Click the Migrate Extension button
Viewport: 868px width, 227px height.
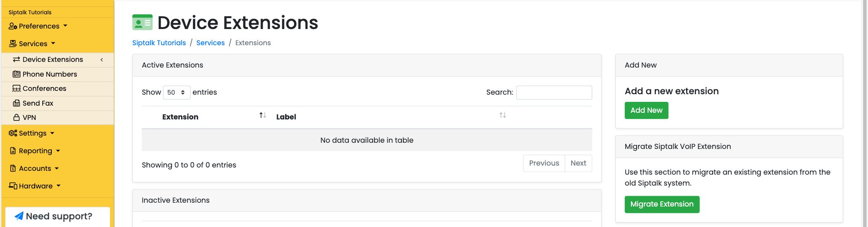pos(662,204)
